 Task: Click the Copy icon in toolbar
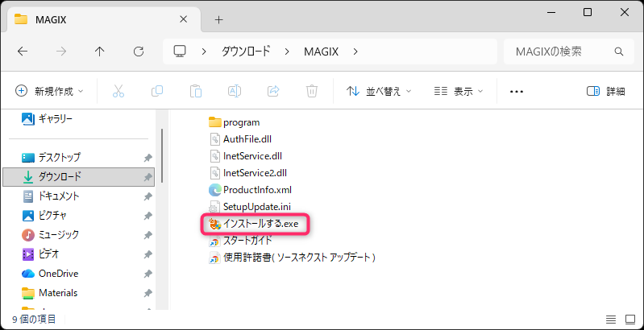tap(157, 91)
